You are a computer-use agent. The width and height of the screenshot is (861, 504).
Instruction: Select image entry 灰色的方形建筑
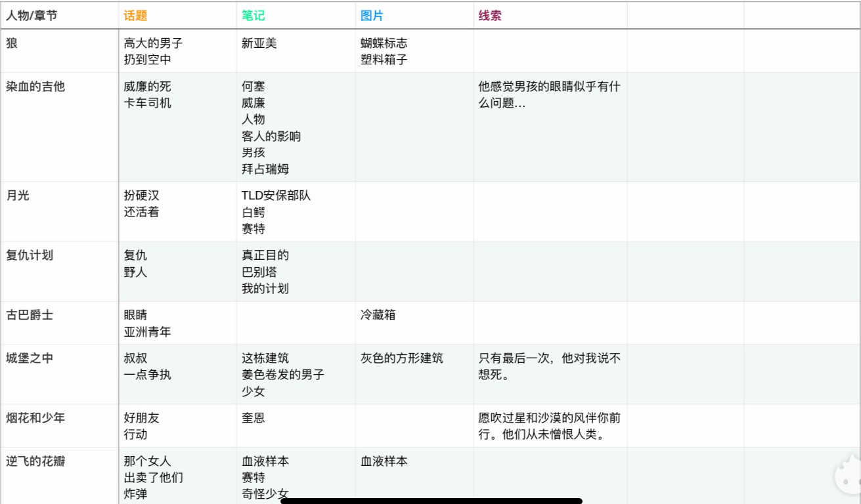tap(401, 358)
